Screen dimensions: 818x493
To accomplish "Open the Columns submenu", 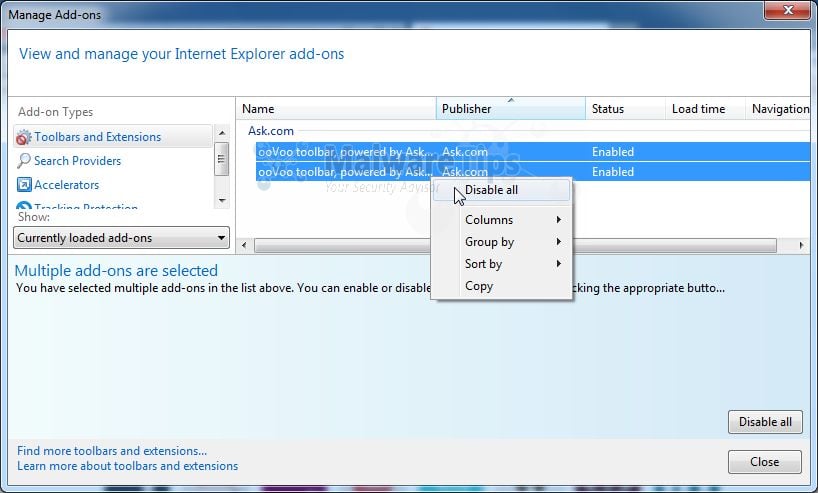I will (x=502, y=220).
